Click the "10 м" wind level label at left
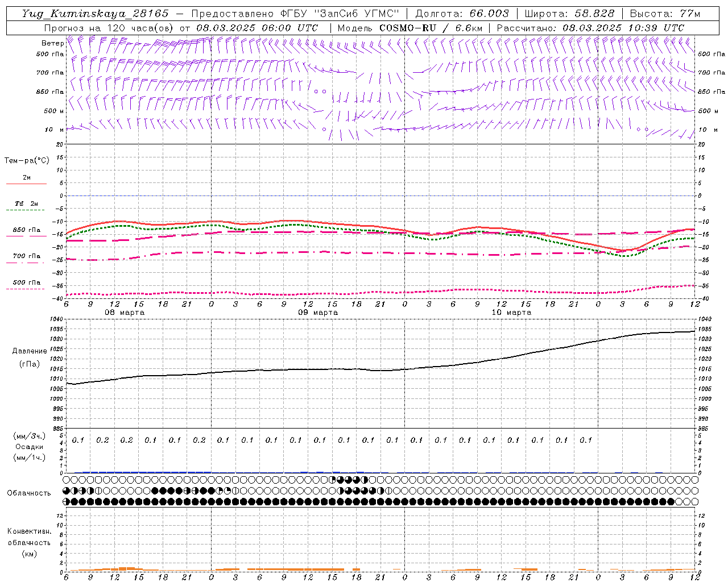728x582 pixels. (55, 130)
